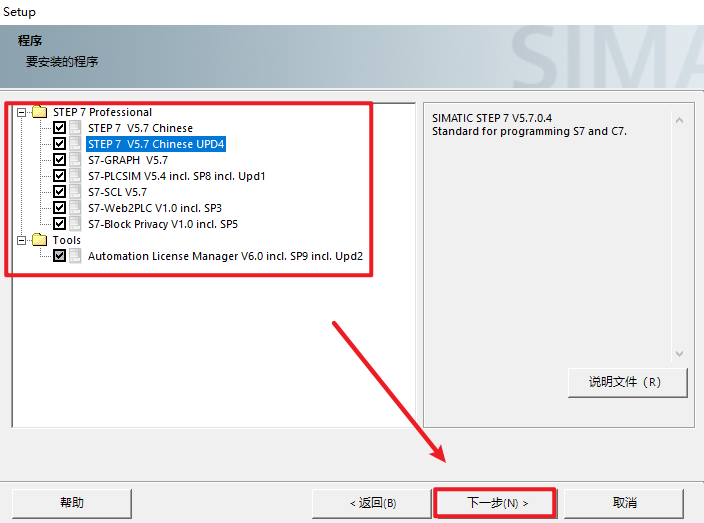Go back with the < 返回(B) button
This screenshot has height=523, width=704.
(x=372, y=503)
